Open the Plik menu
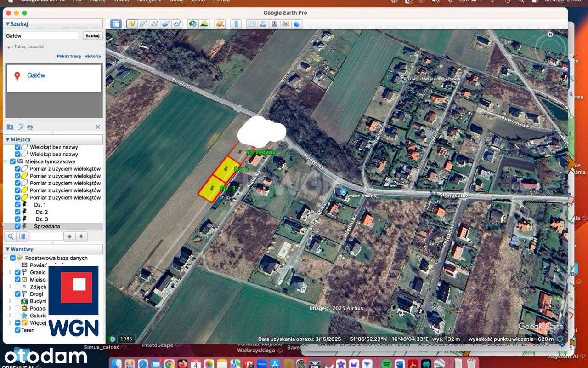 pos(78,1)
